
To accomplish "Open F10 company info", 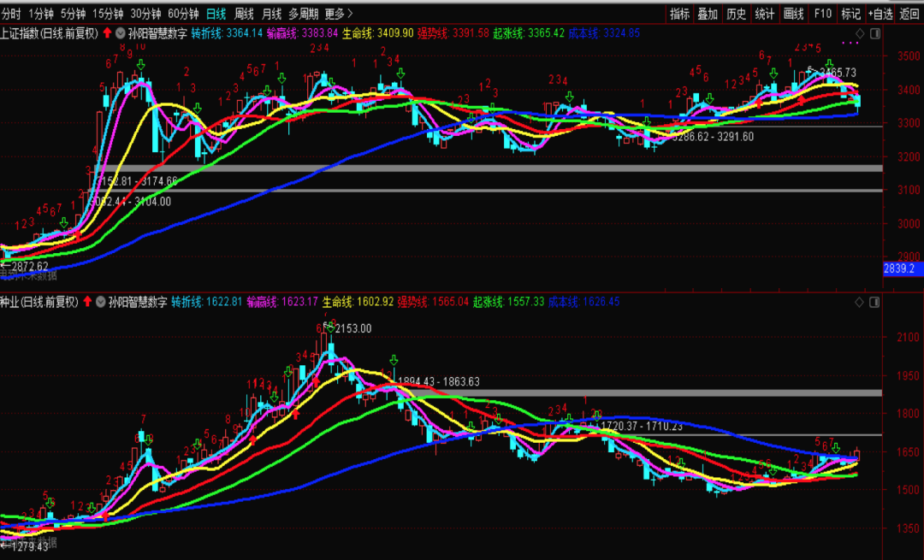I will 822,14.
